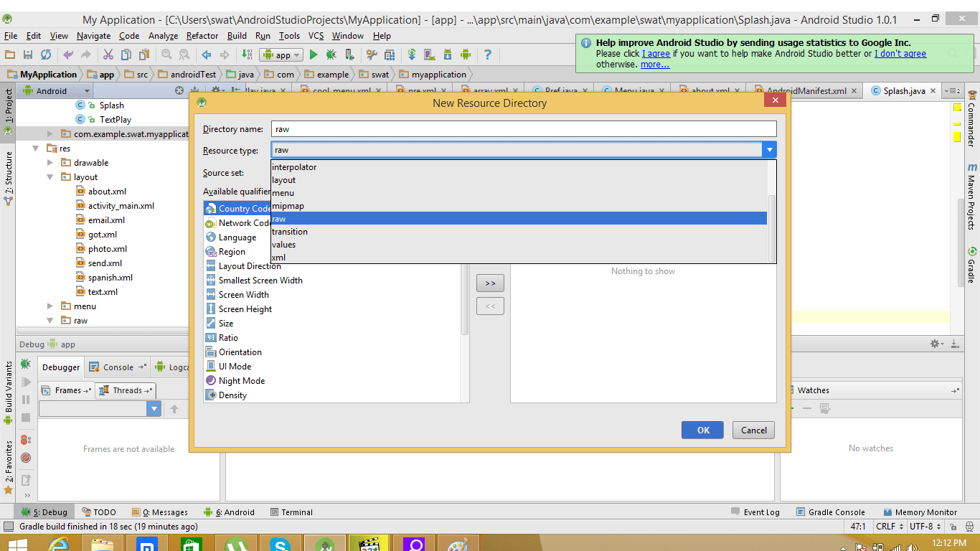Viewport: 980px width, 551px height.
Task: Save all files via the floppy icon
Action: click(x=28, y=55)
